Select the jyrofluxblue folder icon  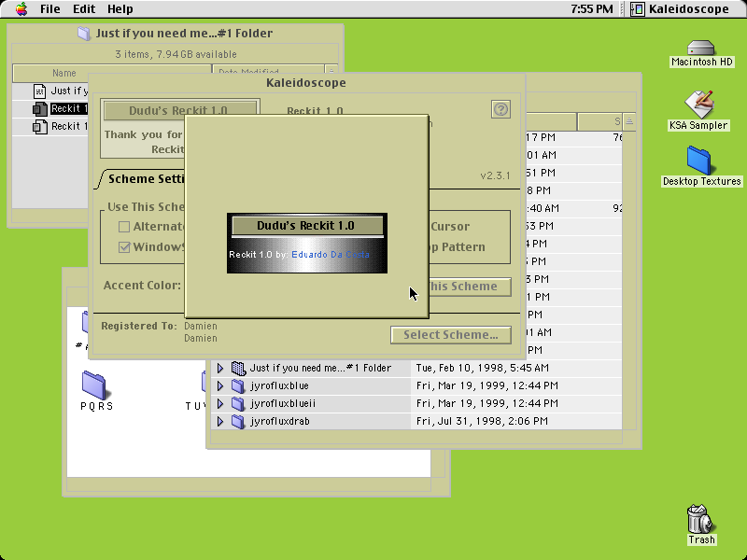238,385
